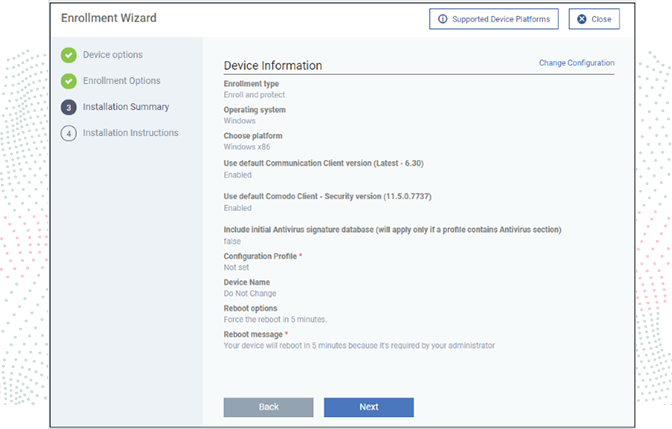Viewport: 672px width, 429px height.
Task: Click the Device Information heading
Action: click(x=273, y=66)
